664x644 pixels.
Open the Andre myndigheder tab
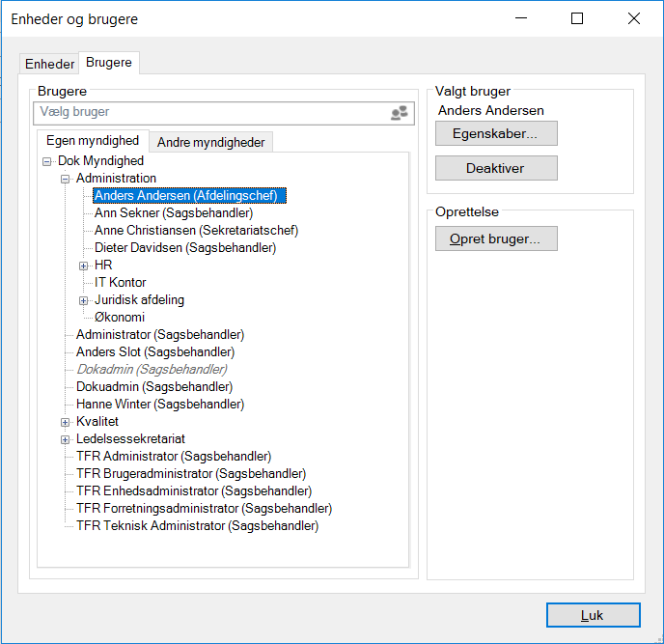210,142
